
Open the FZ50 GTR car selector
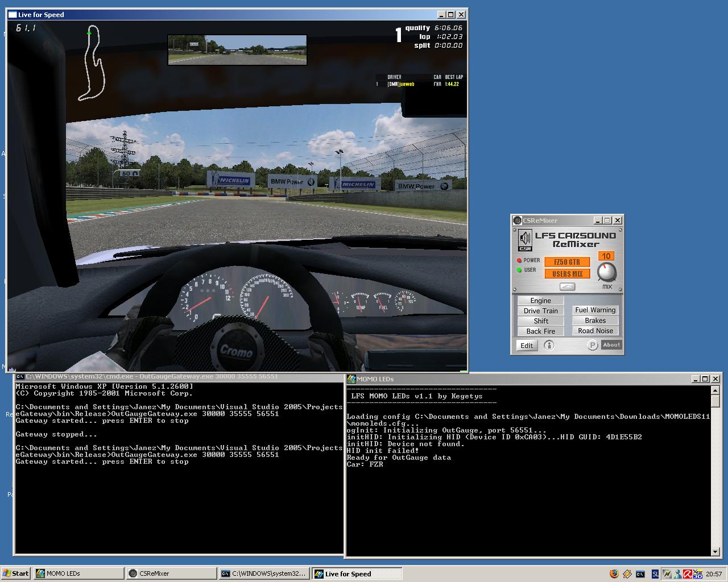[567, 262]
